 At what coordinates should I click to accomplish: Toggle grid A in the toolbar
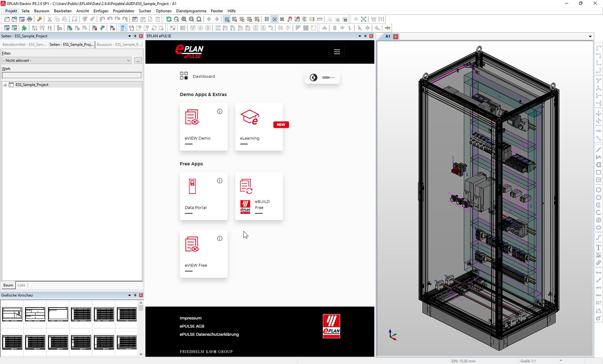pyautogui.click(x=227, y=19)
